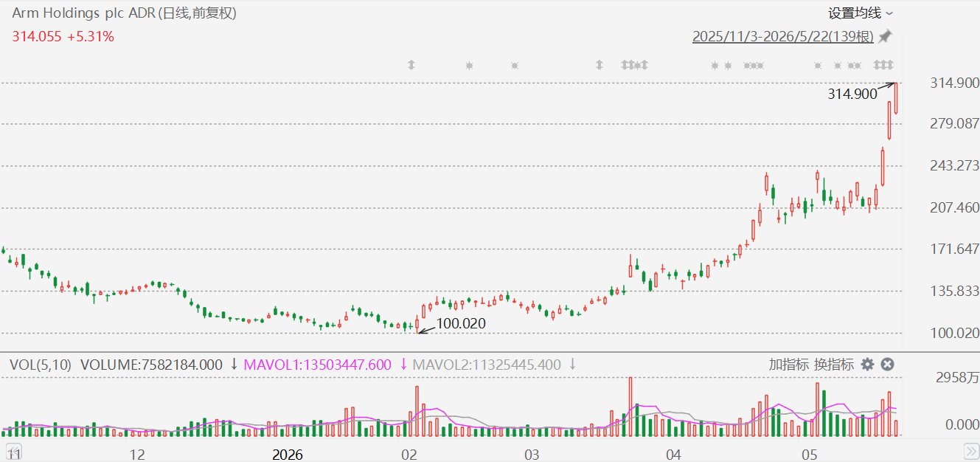
Task: Open volume indicator settings gear icon
Action: tap(868, 364)
